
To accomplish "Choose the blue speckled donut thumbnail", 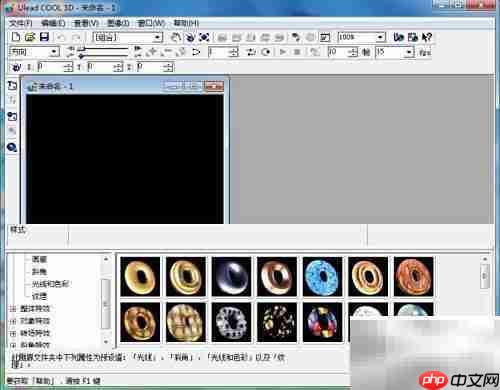I will tap(322, 277).
